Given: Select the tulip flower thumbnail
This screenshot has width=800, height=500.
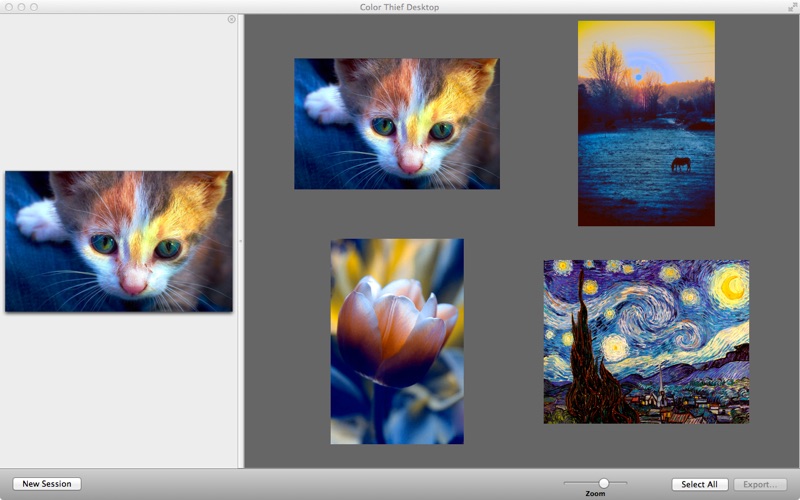Looking at the screenshot, I should point(397,341).
